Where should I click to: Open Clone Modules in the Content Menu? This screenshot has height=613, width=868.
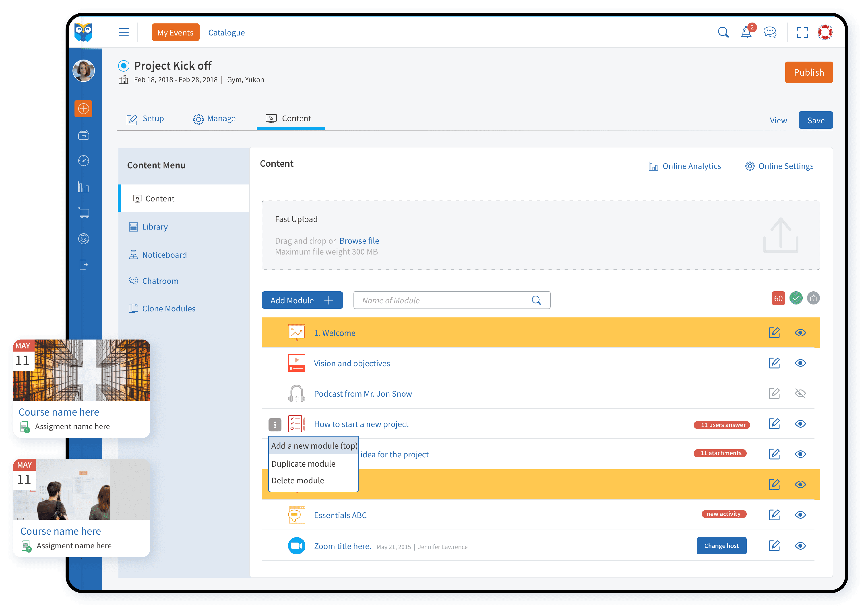pos(162,309)
